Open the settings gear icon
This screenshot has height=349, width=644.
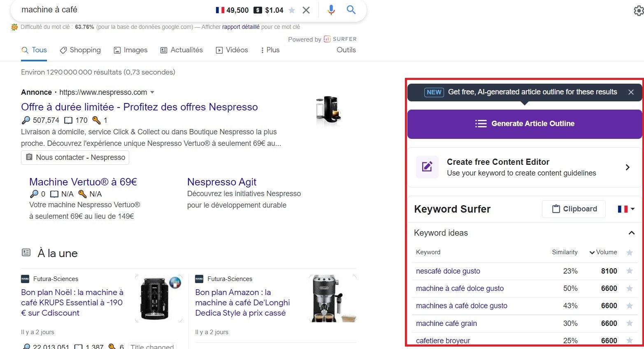[638, 11]
